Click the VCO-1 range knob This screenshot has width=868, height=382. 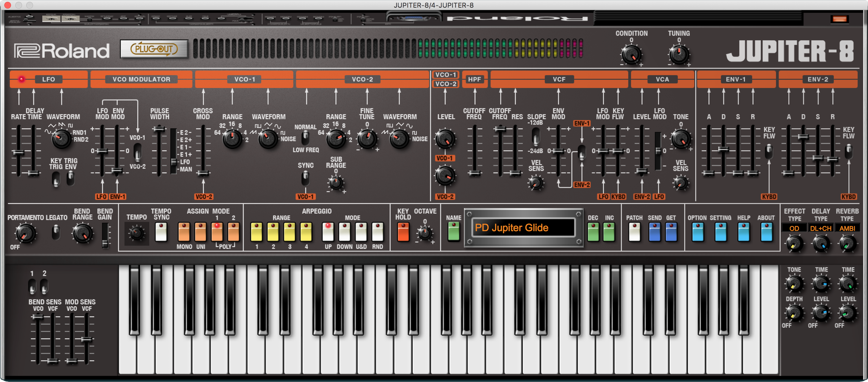pyautogui.click(x=232, y=139)
